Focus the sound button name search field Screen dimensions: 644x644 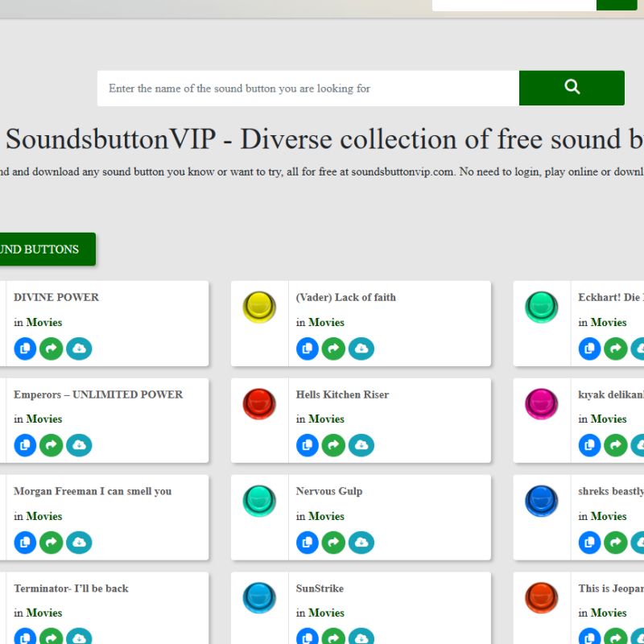(x=308, y=88)
